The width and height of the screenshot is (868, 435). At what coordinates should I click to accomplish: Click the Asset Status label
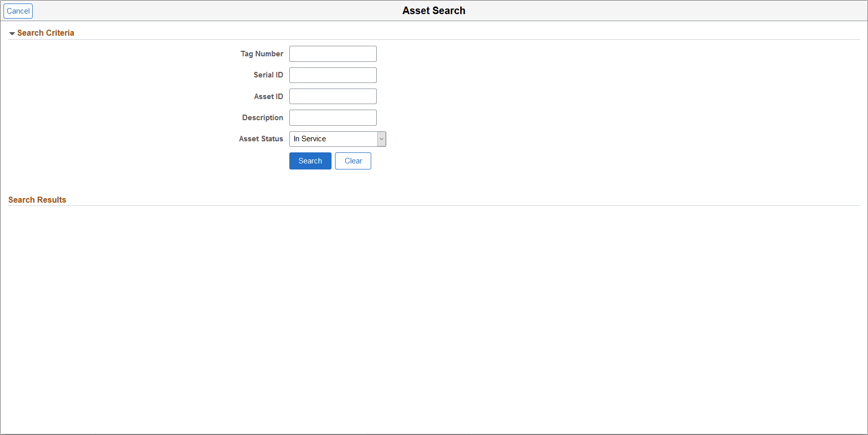tap(261, 139)
